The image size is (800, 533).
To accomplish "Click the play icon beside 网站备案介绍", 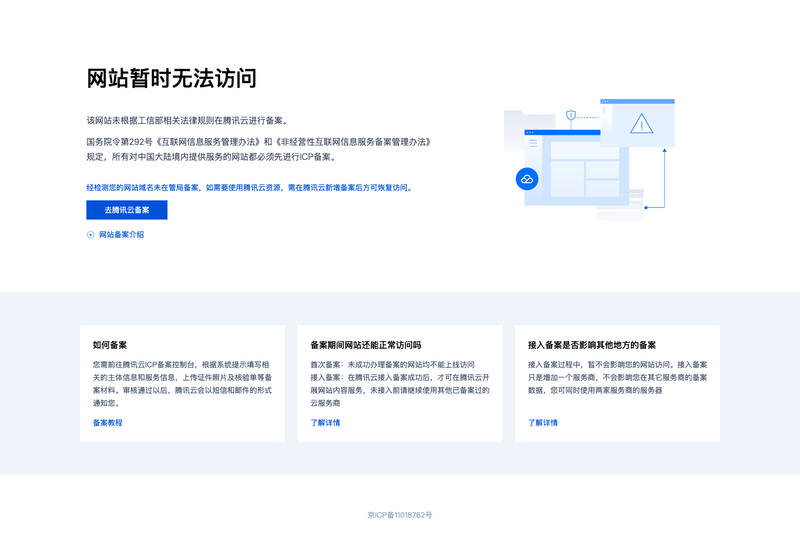I will point(90,235).
